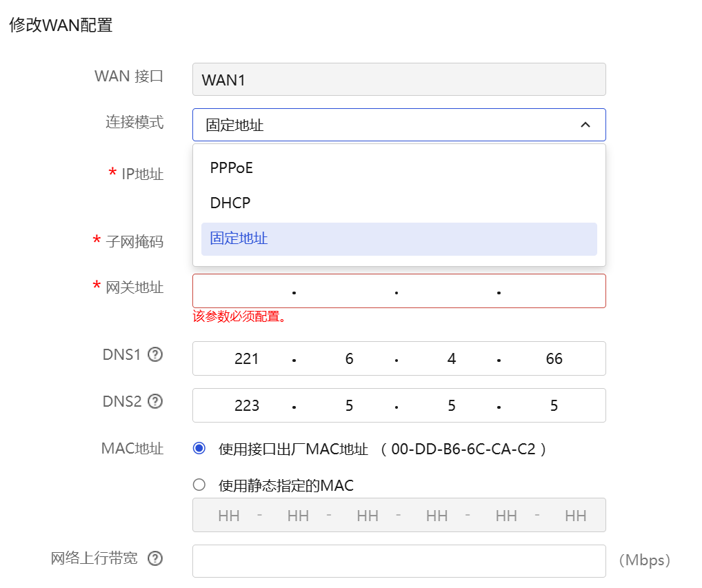Image resolution: width=702 pixels, height=588 pixels.
Task: Click the 网络上行带宽 input box
Action: pos(399,561)
